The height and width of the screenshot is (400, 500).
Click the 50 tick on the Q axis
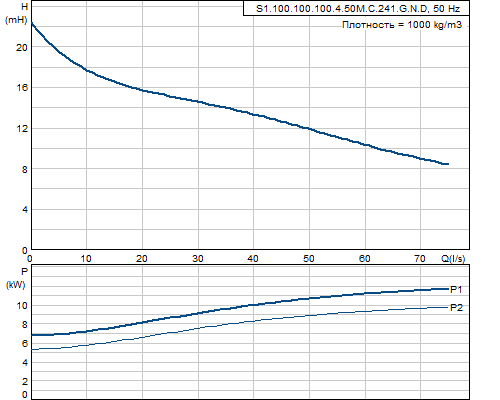point(309,259)
